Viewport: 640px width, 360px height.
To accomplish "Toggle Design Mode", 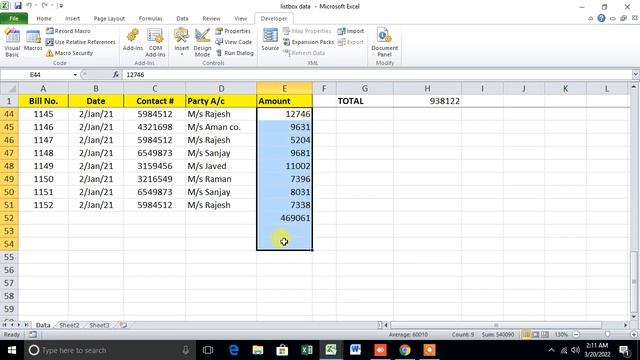I will 202,43.
